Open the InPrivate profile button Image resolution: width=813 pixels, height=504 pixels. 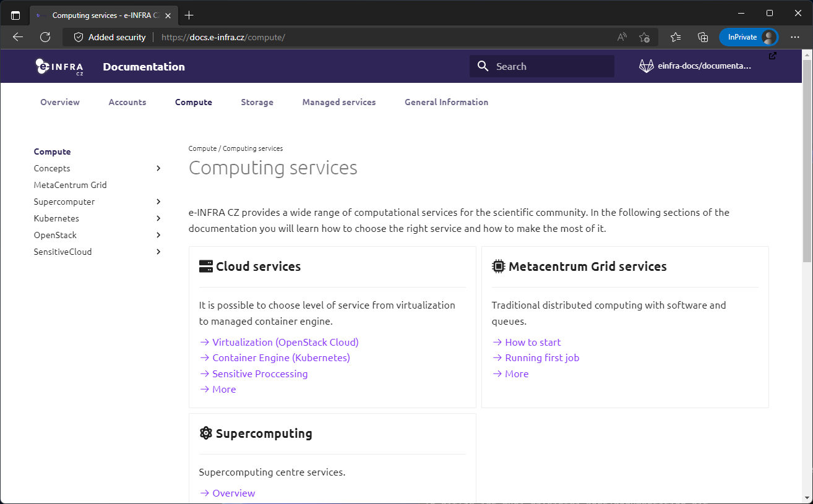(x=748, y=37)
